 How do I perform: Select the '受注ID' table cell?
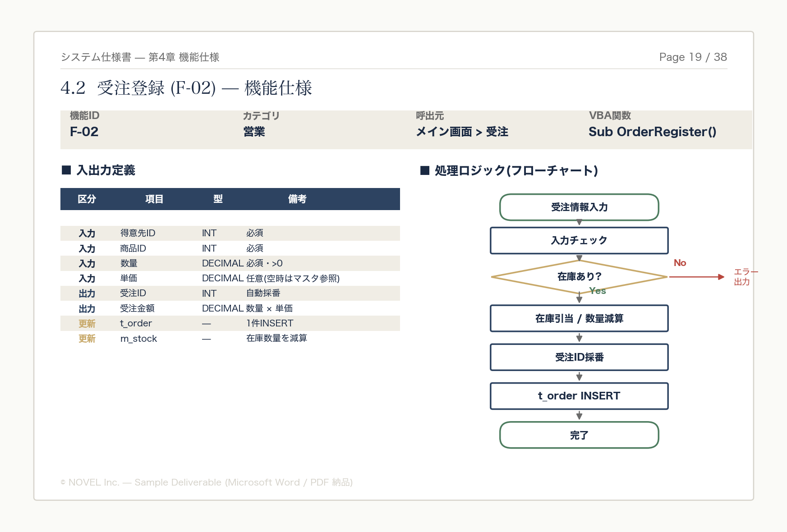[x=133, y=293]
